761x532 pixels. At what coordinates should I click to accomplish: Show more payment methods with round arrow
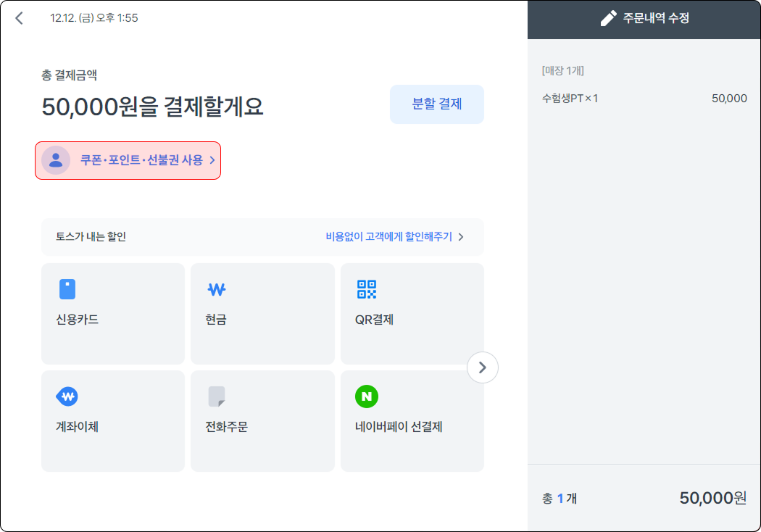point(483,367)
